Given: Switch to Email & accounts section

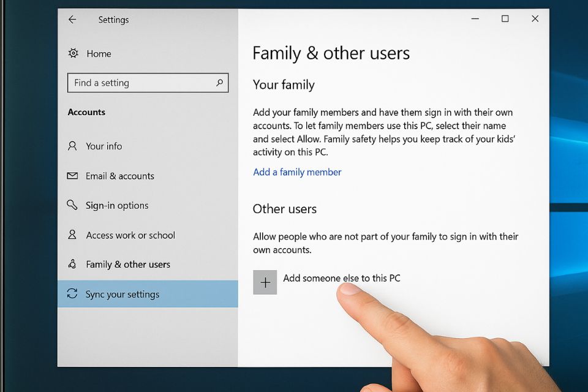Looking at the screenshot, I should point(119,176).
